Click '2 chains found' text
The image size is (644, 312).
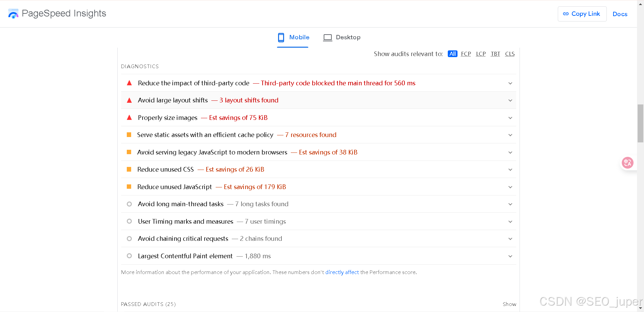(261, 238)
